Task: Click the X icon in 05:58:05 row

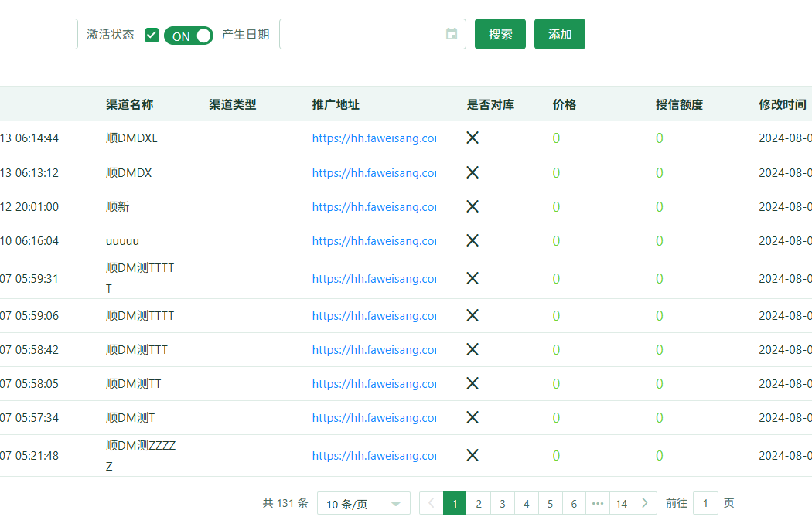Action: (473, 383)
